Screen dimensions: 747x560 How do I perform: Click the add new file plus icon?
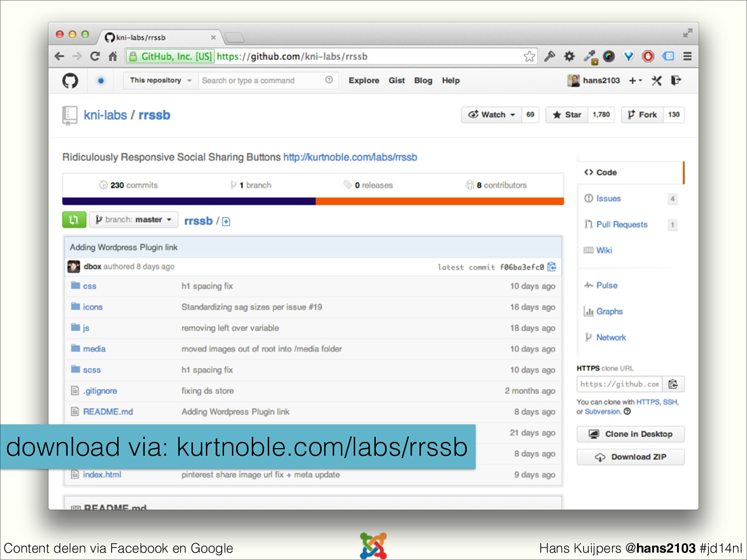226,222
